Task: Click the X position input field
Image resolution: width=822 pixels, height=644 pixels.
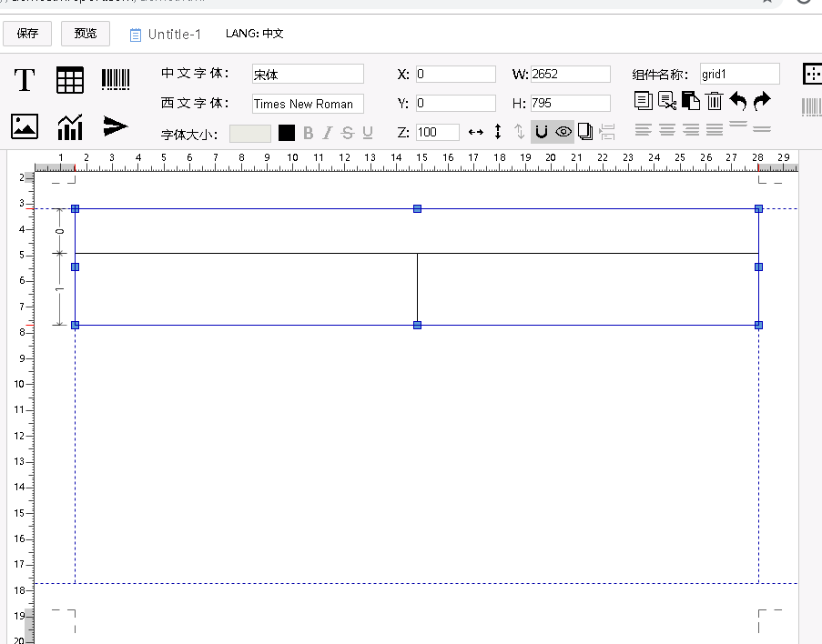Action: point(455,74)
